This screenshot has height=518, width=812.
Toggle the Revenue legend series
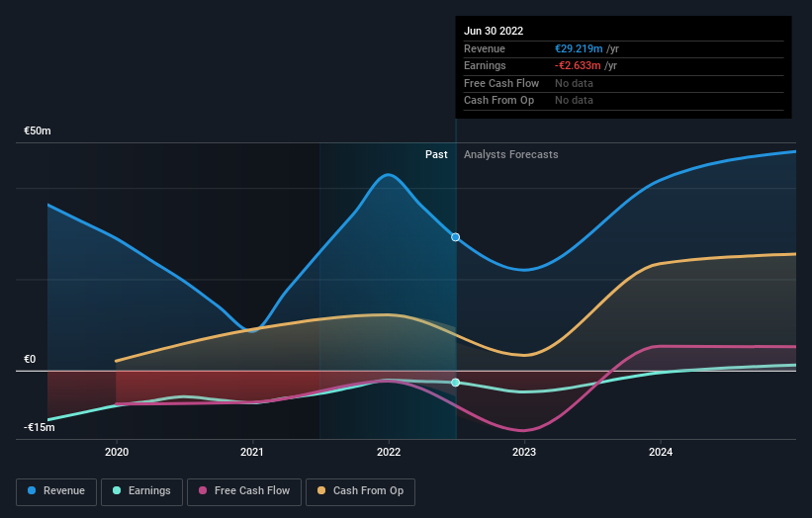coord(56,491)
